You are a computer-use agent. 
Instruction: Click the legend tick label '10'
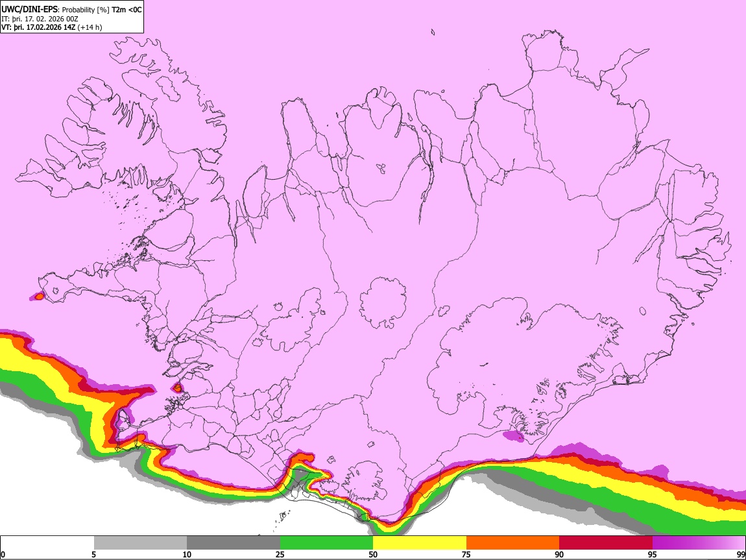coord(187,555)
